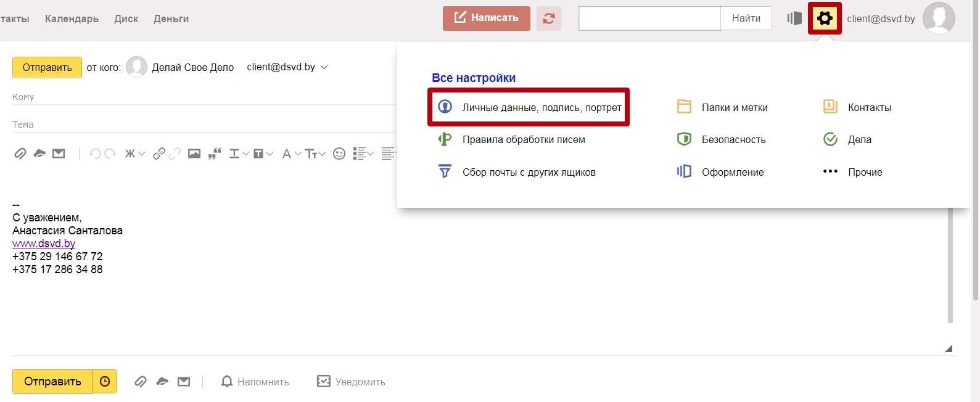Open the bold Ж text style dropdown
980x402 pixels.
click(x=134, y=154)
